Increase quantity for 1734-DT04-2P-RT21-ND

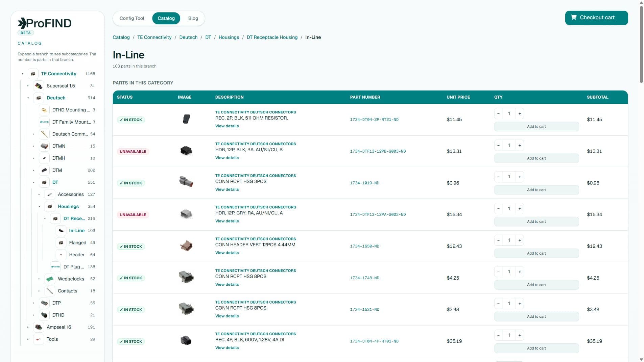click(x=520, y=114)
